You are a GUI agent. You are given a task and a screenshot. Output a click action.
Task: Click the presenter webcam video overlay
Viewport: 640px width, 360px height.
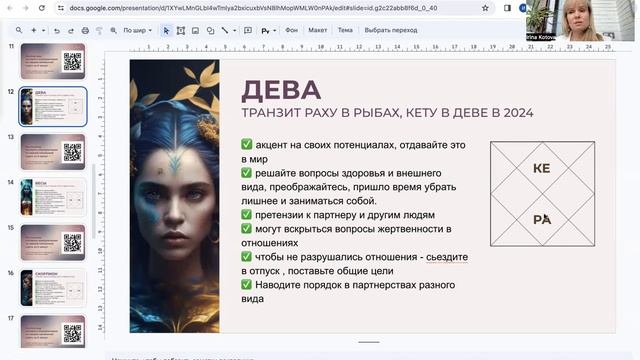pyautogui.click(x=580, y=20)
